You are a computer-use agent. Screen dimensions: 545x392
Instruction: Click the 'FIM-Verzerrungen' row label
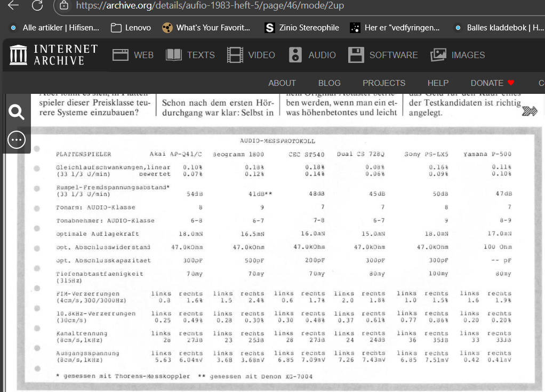point(87,294)
